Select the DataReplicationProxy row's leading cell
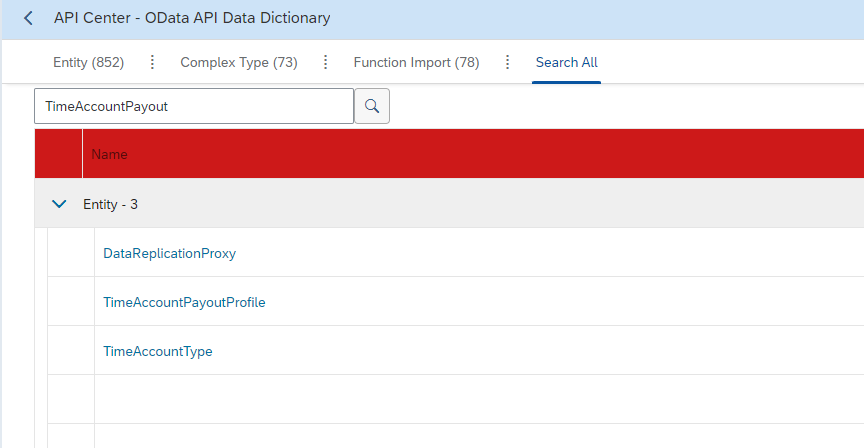 (71, 253)
